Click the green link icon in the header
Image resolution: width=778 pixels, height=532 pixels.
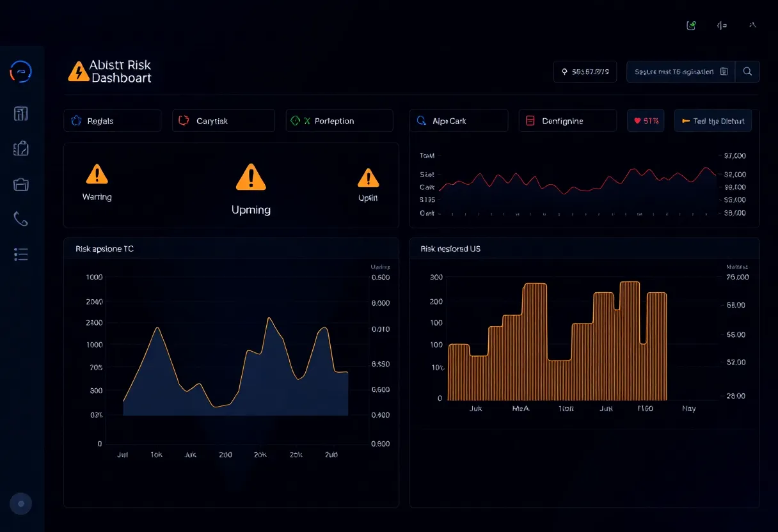pos(691,25)
